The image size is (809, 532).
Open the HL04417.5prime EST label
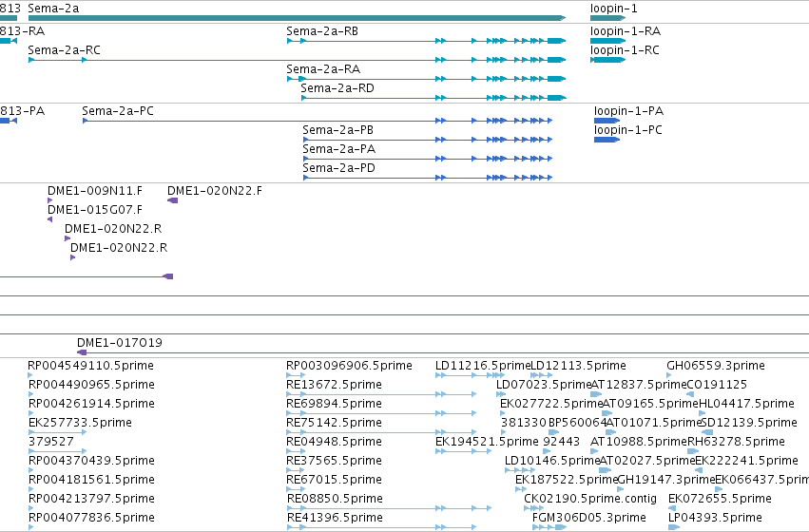tap(746, 404)
